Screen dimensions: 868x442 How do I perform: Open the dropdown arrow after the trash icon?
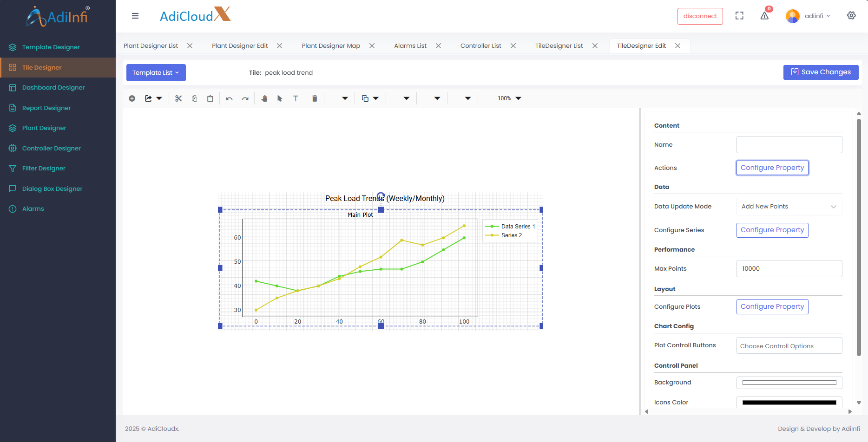pos(345,98)
